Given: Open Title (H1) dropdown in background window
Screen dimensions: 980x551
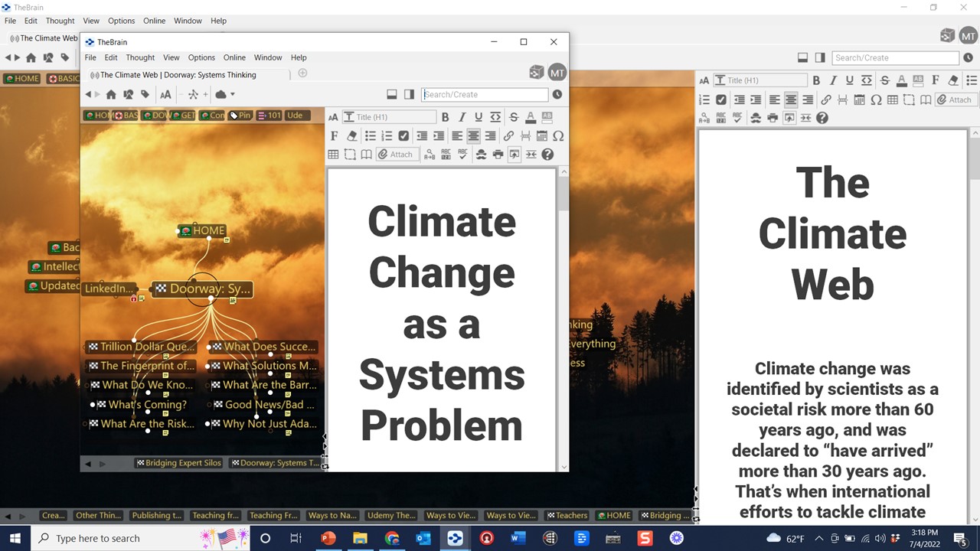Looking at the screenshot, I should pyautogui.click(x=760, y=80).
